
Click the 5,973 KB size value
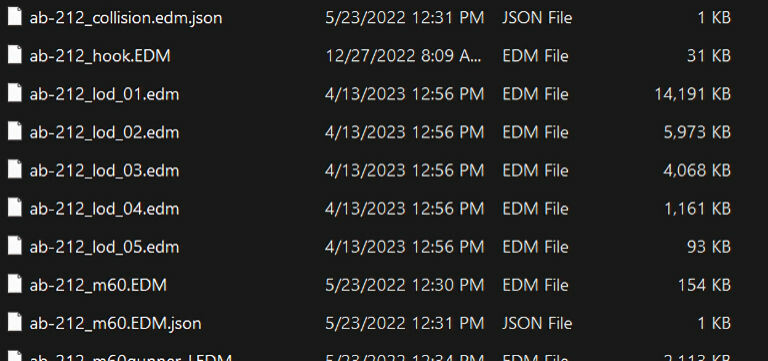[697, 132]
